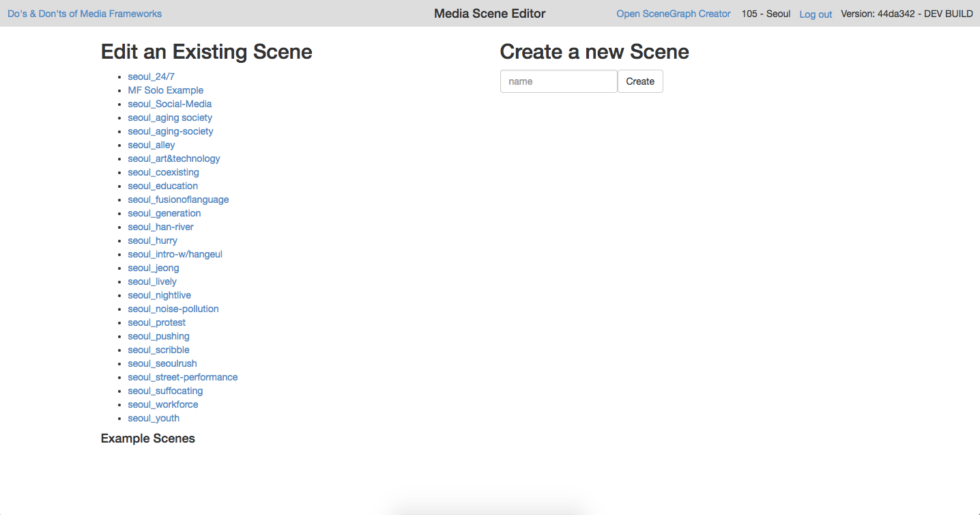Open the seoul_24/7 scene link

click(x=156, y=76)
